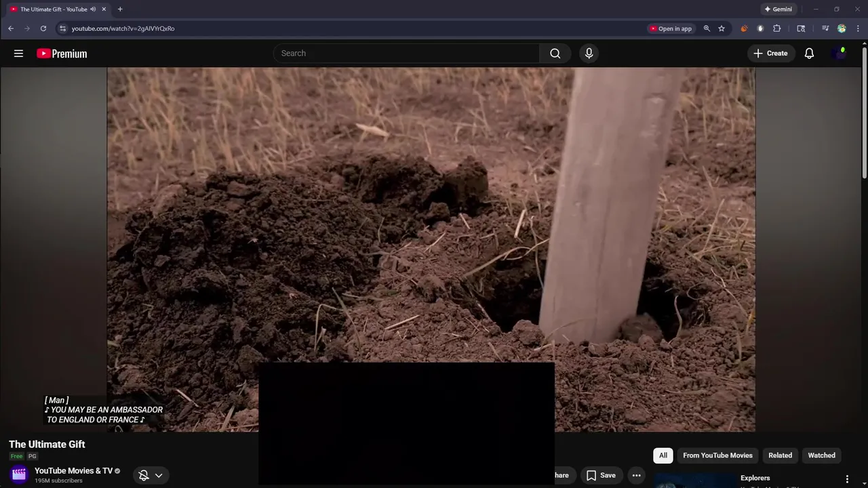This screenshot has width=868, height=488.
Task: View site information in address bar
Action: click(62, 28)
